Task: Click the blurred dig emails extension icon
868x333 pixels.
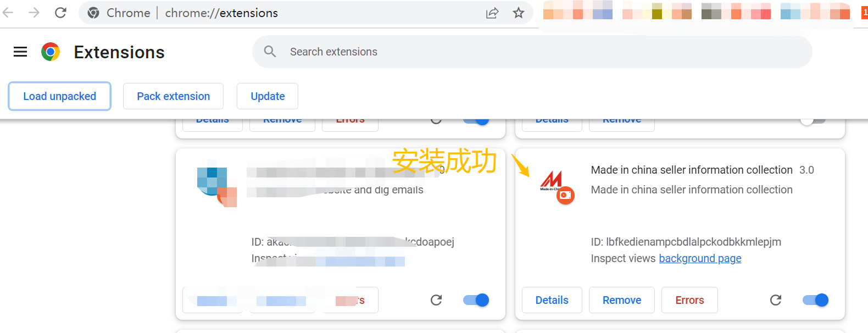Action: (x=216, y=184)
